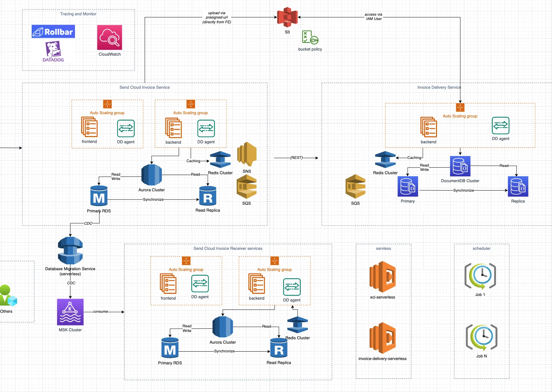This screenshot has width=552, height=392.
Task: Select the Send Cloud Invoice Receiver services title
Action: 228,248
